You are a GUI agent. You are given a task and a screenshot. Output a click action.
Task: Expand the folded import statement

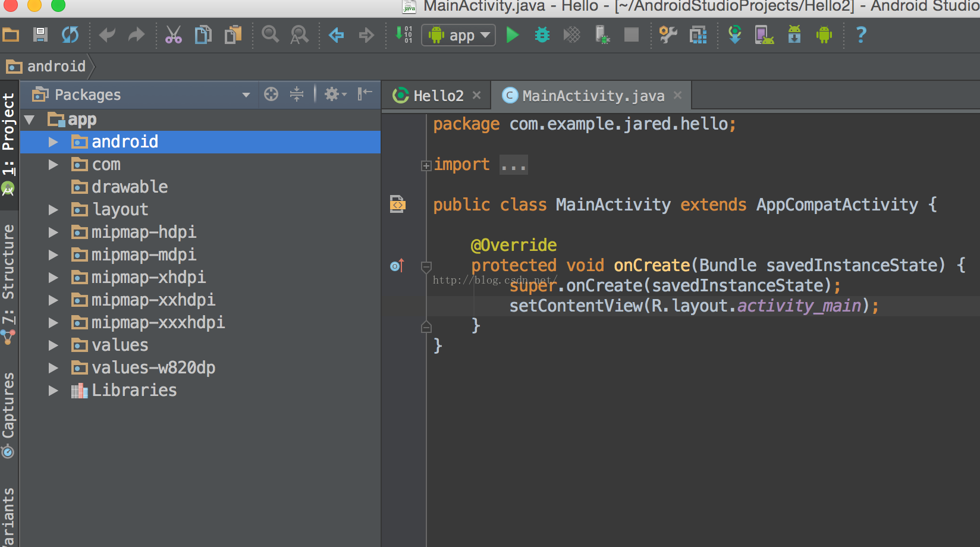[x=426, y=166]
